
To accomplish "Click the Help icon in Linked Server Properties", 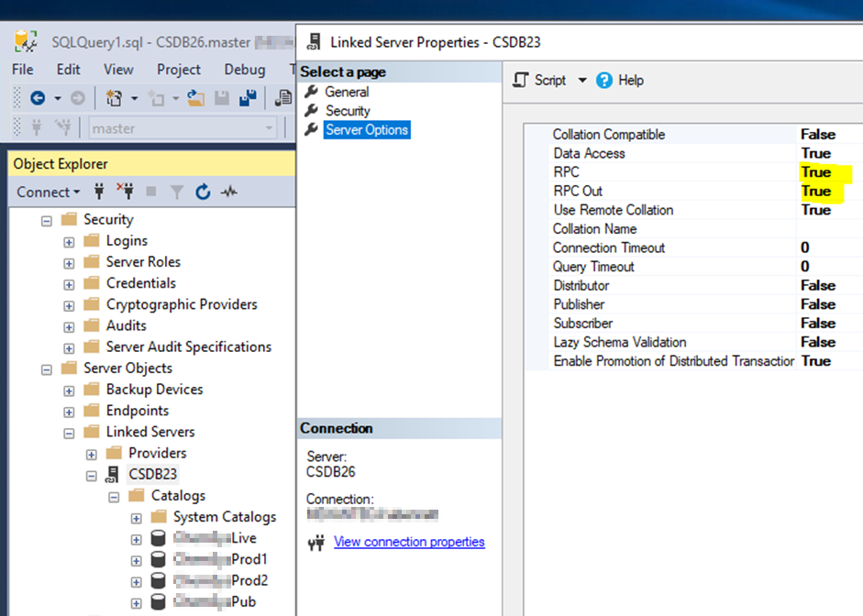I will [x=604, y=81].
